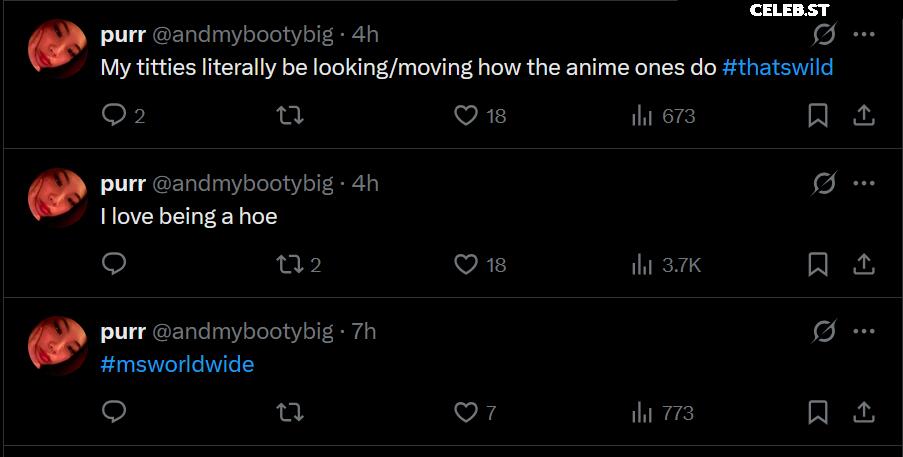
Task: Reply to the 3.7K views tweet
Action: point(114,264)
